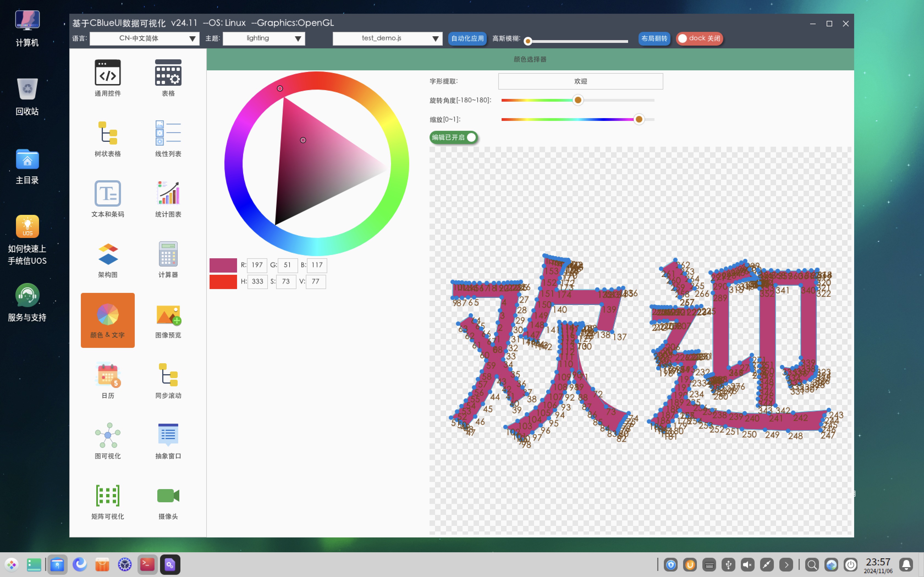This screenshot has height=577, width=924.
Task: Expand the 语言 language dropdown
Action: click(x=144, y=38)
